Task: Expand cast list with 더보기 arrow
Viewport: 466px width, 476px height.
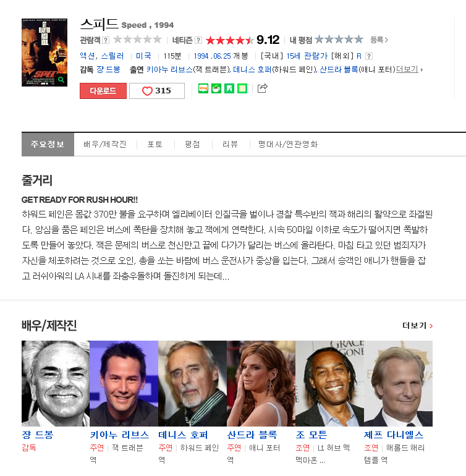Action: pyautogui.click(x=410, y=69)
